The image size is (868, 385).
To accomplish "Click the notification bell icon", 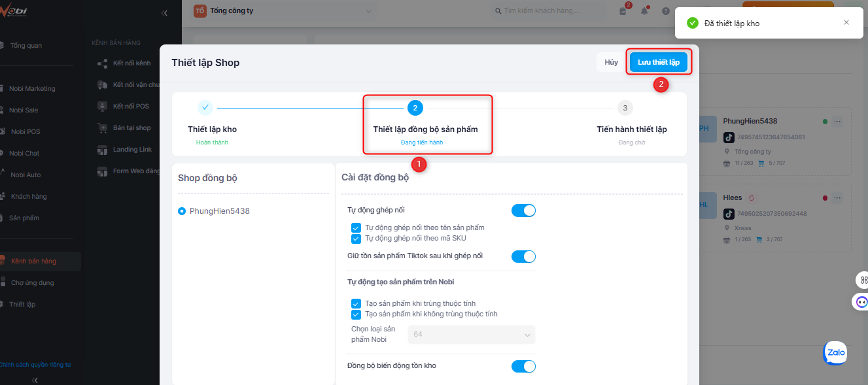I will (644, 11).
